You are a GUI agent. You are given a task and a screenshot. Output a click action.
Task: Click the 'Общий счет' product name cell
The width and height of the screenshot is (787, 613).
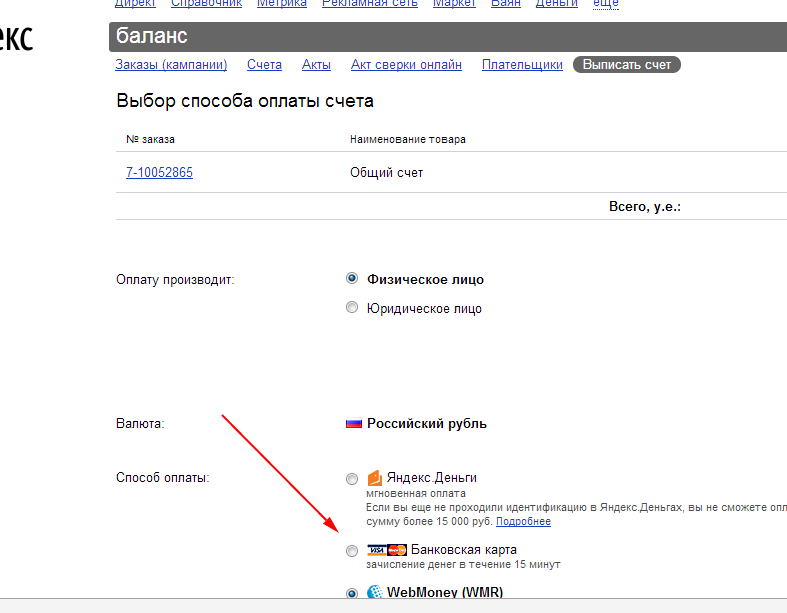click(x=386, y=173)
